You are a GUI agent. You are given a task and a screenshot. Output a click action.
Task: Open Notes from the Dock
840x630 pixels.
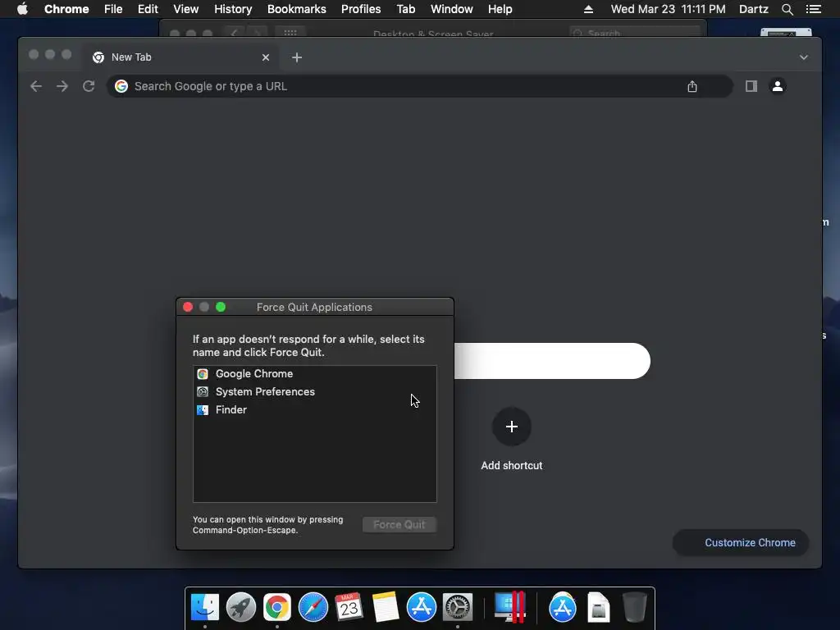(x=386, y=607)
